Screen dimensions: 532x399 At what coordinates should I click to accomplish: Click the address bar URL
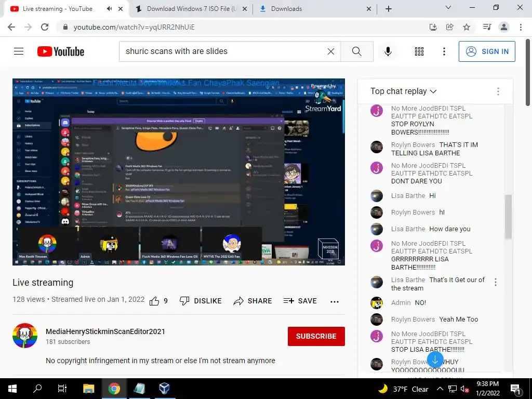click(x=134, y=27)
